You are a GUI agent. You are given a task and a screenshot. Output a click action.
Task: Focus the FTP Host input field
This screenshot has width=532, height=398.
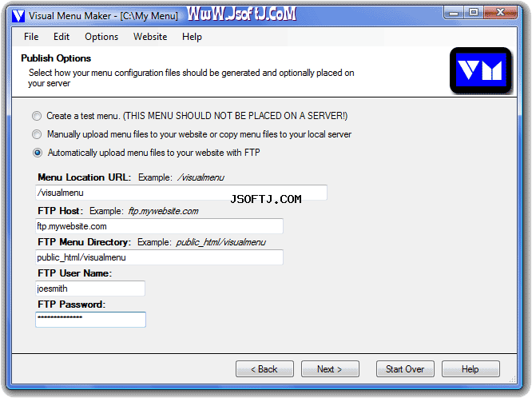tap(159, 226)
